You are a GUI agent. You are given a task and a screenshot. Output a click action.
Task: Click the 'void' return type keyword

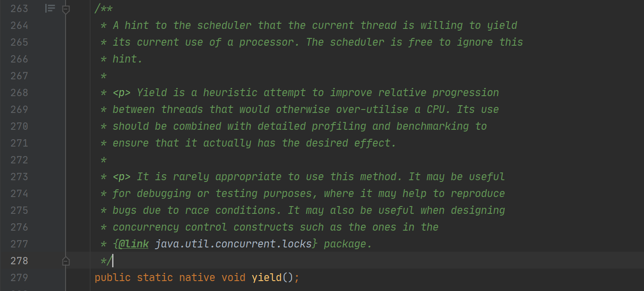(233, 277)
